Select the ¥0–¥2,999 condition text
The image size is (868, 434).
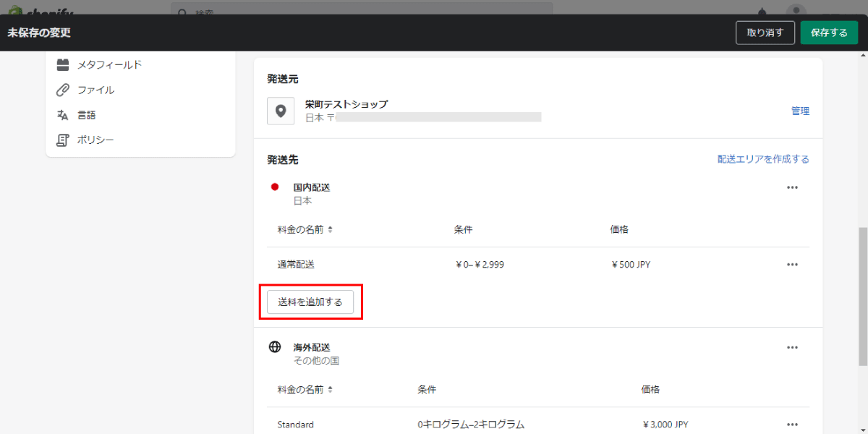pos(480,265)
